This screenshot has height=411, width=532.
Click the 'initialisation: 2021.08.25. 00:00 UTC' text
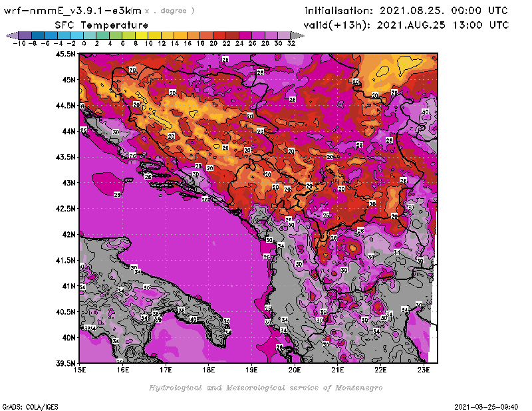click(406, 11)
